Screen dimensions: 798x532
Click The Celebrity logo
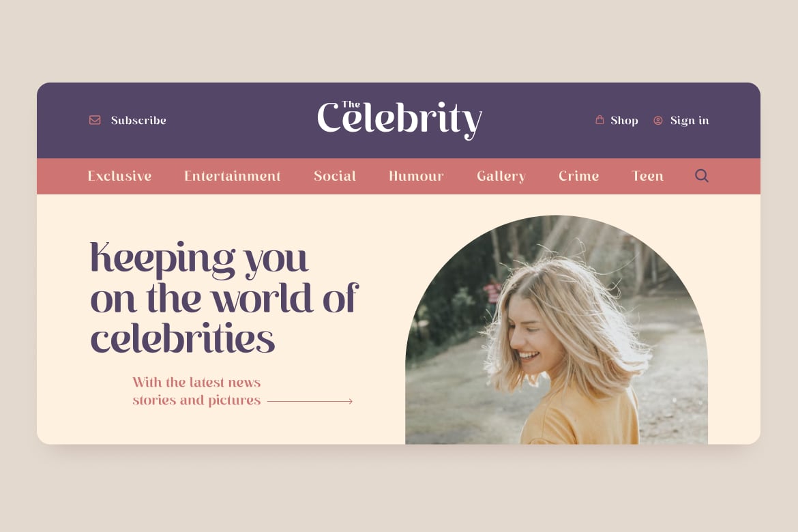click(x=400, y=119)
